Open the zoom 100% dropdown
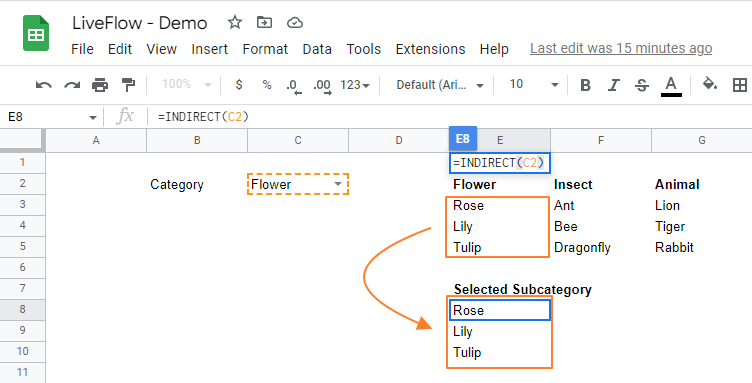Screen dimensions: 752x383 tap(187, 85)
